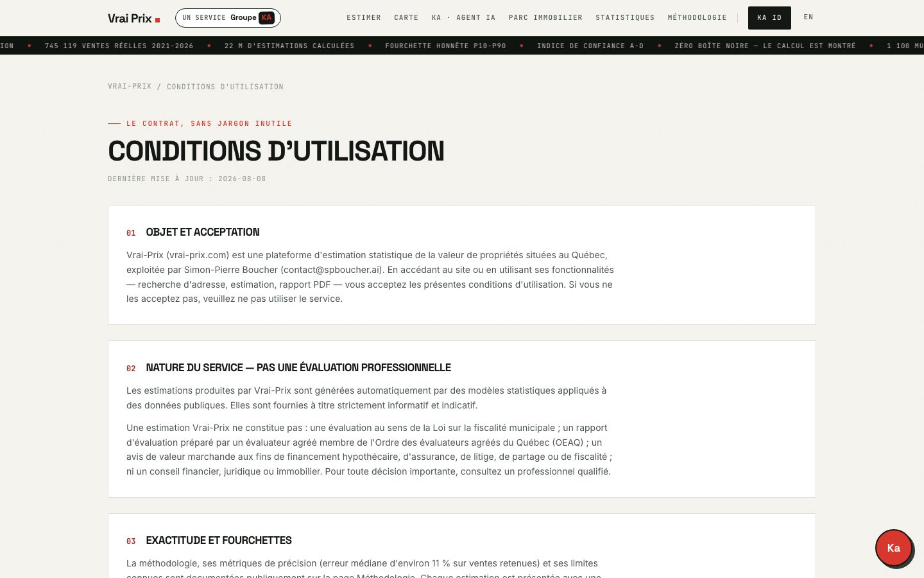Select the paragraph starting 'Une estimation Vrai-Prix ne constitue pas'
924x578 pixels.
[370, 450]
